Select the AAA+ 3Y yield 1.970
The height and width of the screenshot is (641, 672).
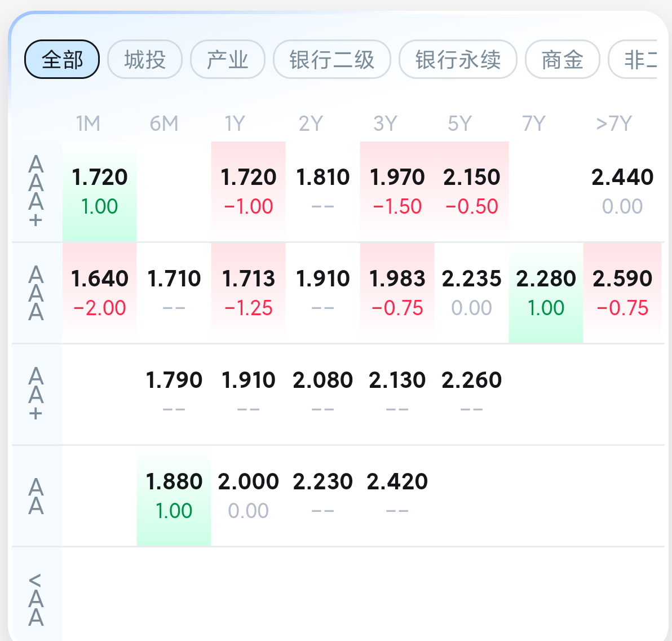[397, 191]
